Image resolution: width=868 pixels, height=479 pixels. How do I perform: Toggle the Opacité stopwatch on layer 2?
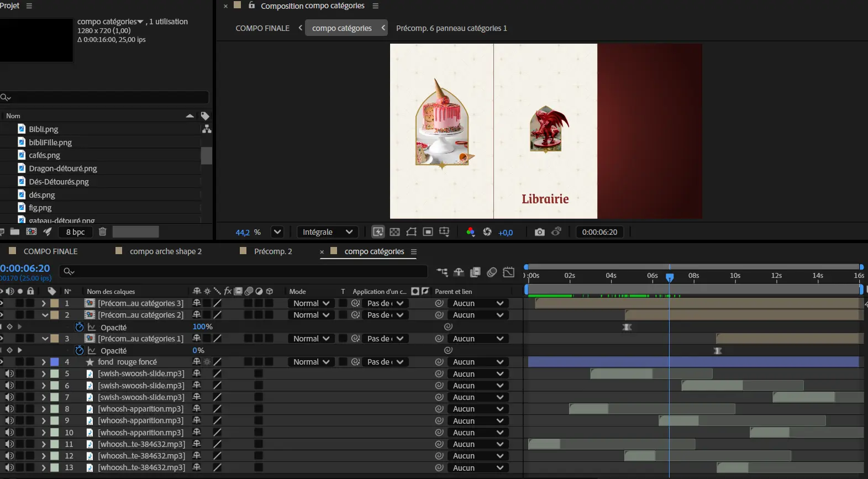[x=80, y=327]
